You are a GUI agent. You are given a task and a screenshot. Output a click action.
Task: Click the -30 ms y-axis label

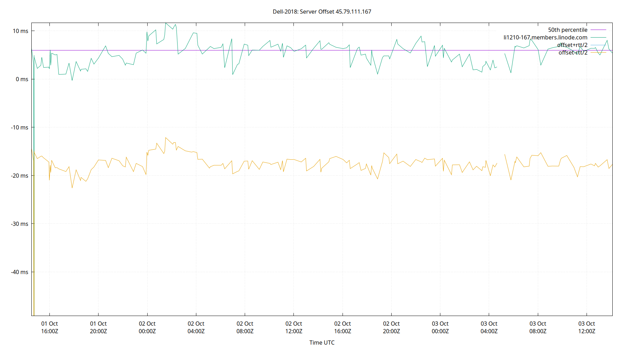pyautogui.click(x=19, y=224)
